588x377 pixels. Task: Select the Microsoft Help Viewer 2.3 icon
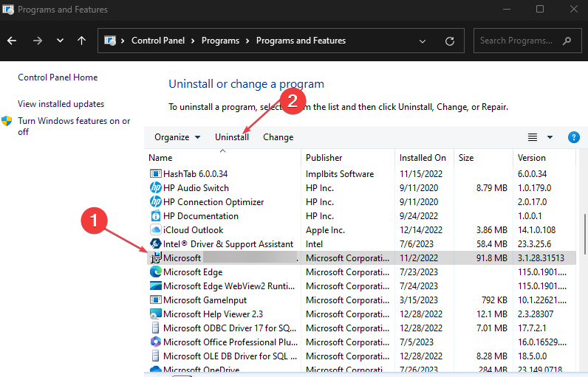tap(155, 314)
